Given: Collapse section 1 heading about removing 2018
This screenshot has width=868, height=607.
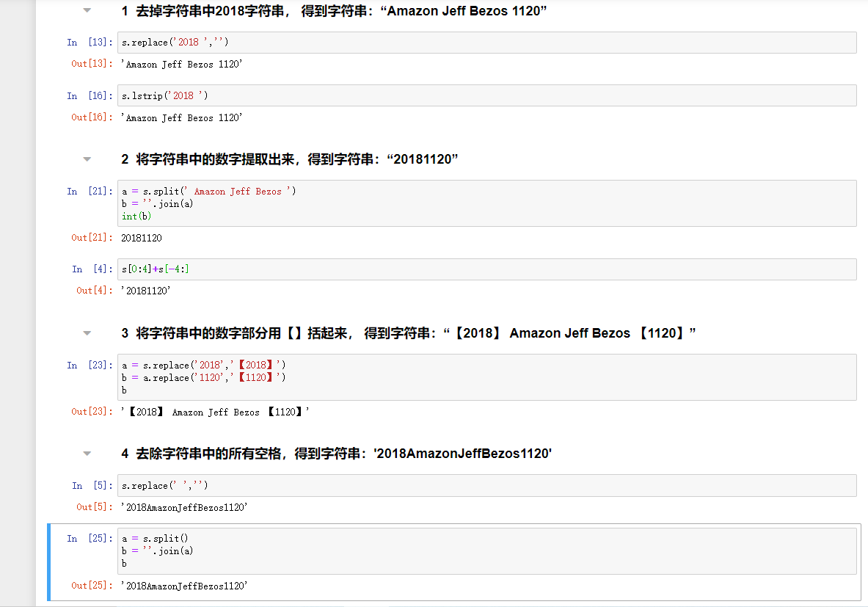Looking at the screenshot, I should (87, 11).
